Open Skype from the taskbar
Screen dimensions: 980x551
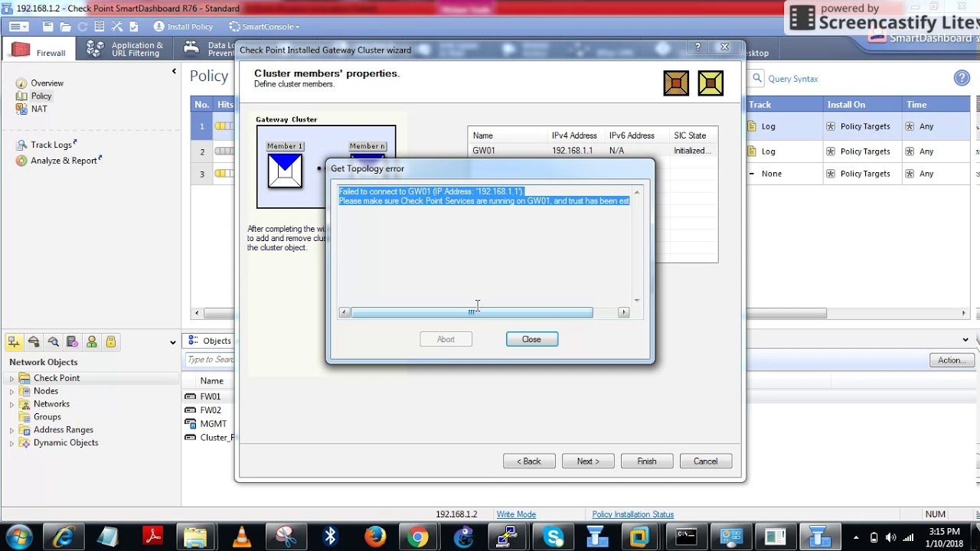[553, 537]
